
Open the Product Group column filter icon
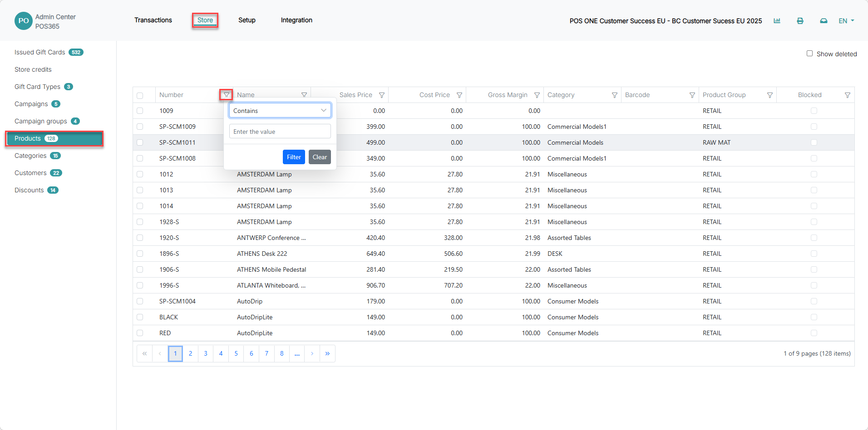pos(770,95)
